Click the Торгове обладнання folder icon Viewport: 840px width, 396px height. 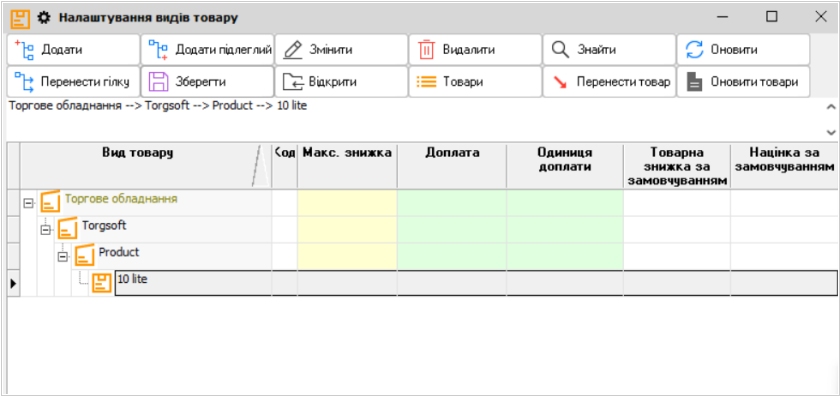coord(50,201)
